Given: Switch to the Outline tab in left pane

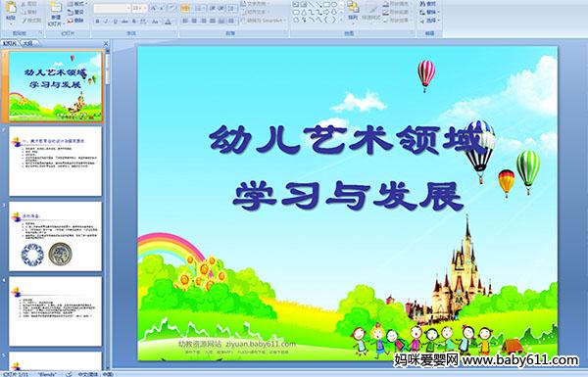Looking at the screenshot, I should pyautogui.click(x=26, y=43).
